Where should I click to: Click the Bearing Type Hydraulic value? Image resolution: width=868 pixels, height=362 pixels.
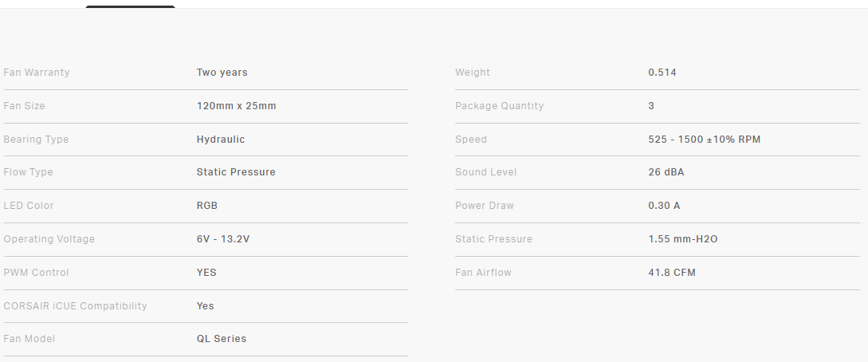tap(221, 140)
